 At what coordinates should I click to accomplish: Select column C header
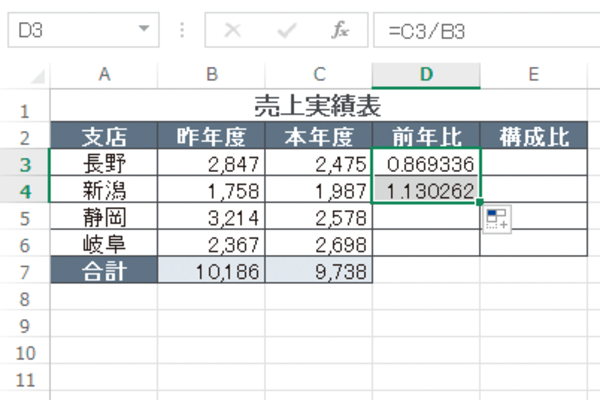click(319, 75)
